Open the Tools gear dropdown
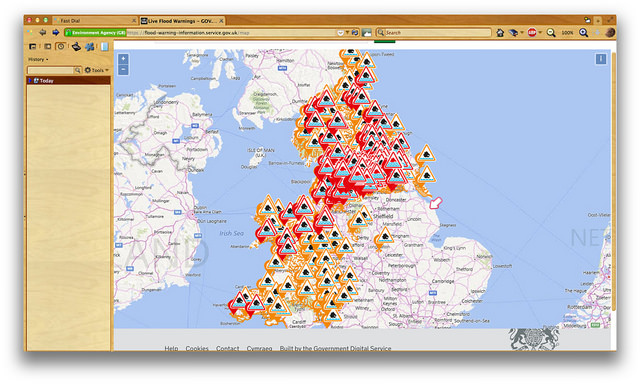This screenshot has height=384, width=640. [96, 70]
